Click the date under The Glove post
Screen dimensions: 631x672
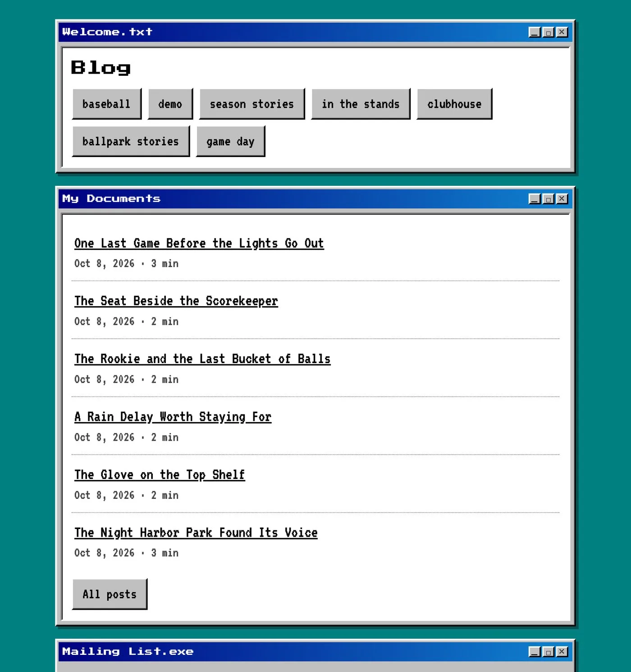(105, 496)
